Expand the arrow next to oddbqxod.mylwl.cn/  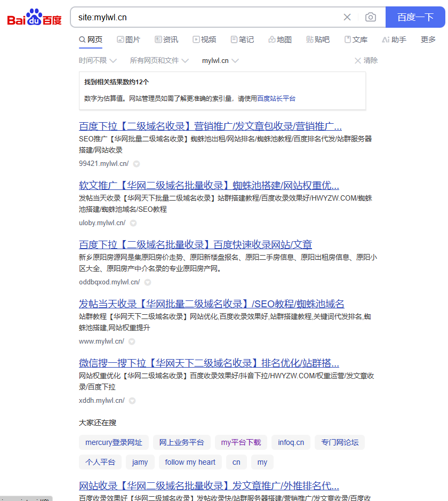point(148,282)
